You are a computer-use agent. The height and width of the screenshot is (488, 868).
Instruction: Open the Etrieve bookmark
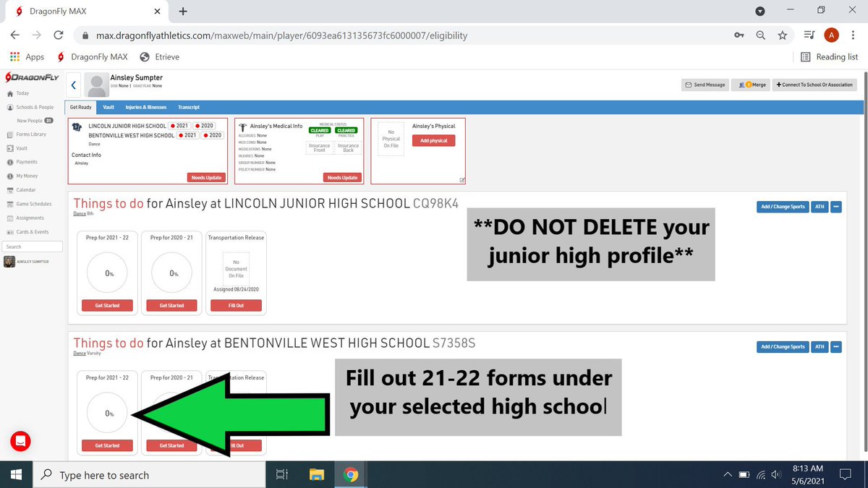(x=159, y=56)
